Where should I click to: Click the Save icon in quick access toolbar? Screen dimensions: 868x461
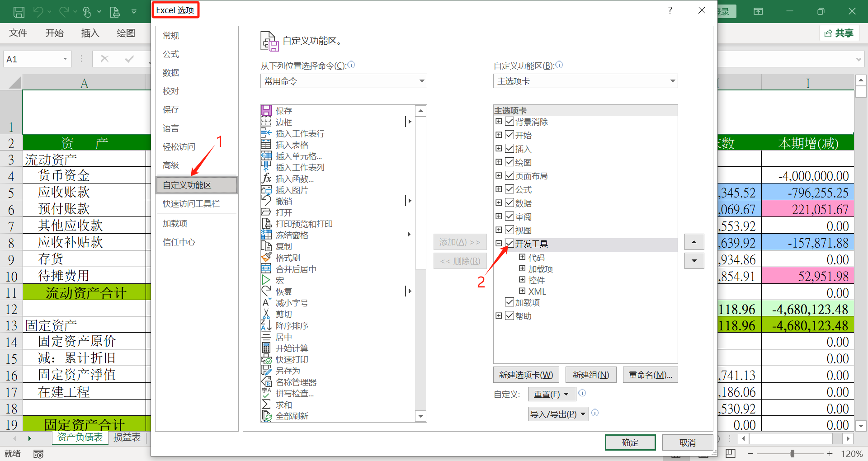click(x=19, y=12)
